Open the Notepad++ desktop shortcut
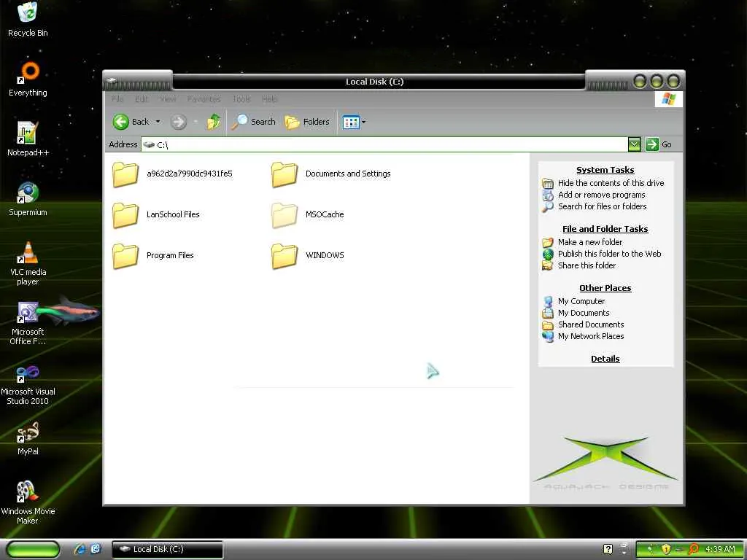747x560 pixels. 28,139
